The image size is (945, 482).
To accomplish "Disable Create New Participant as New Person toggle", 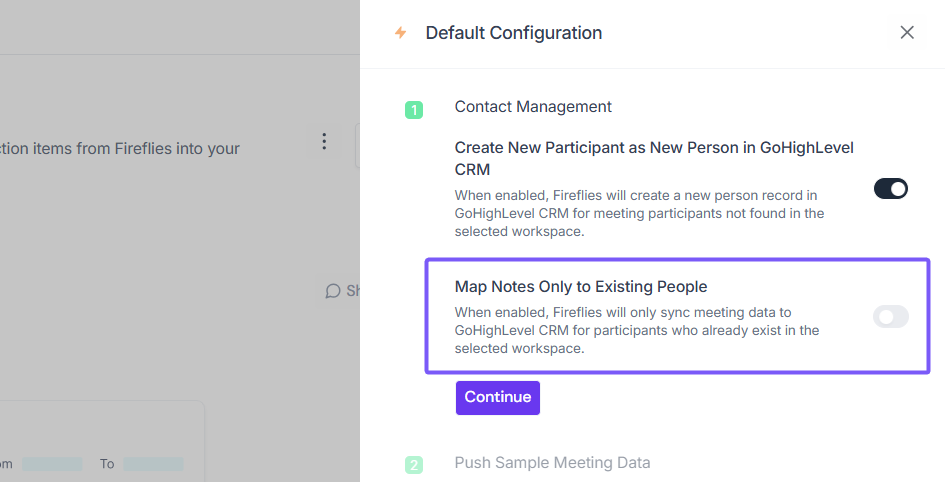I will pyautogui.click(x=890, y=189).
